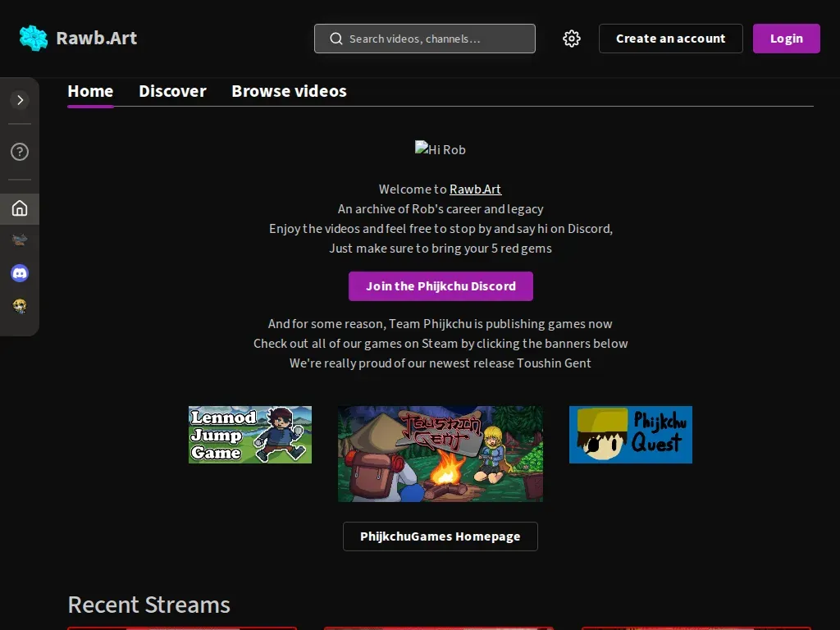840x630 pixels.
Task: Open the PhijkchuGames Homepage button
Action: pos(441,536)
